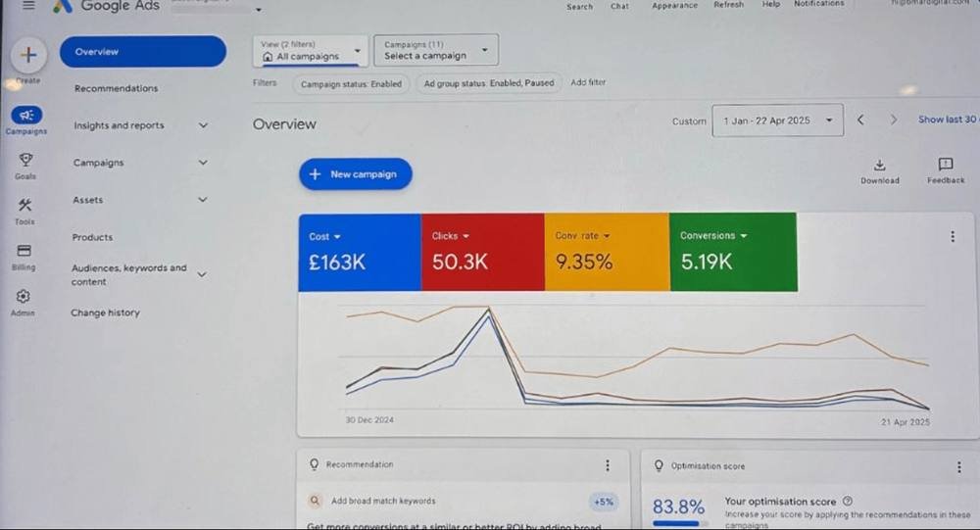Click the broad match keywords search icon
This screenshot has width=980, height=530.
pyautogui.click(x=315, y=501)
